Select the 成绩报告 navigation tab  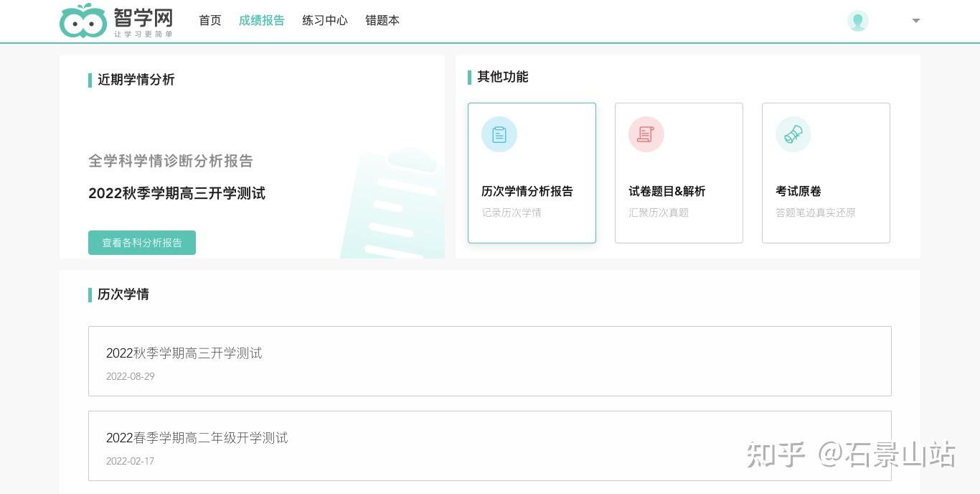pos(262,21)
